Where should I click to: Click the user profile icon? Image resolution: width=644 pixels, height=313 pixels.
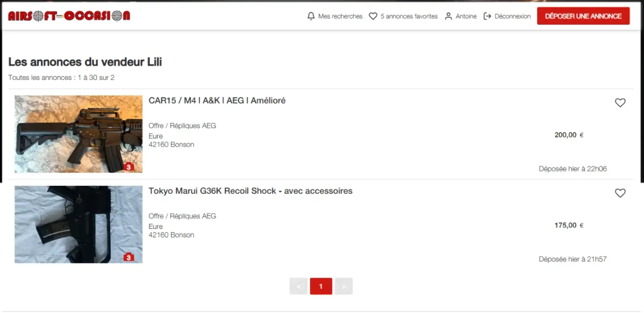point(448,16)
